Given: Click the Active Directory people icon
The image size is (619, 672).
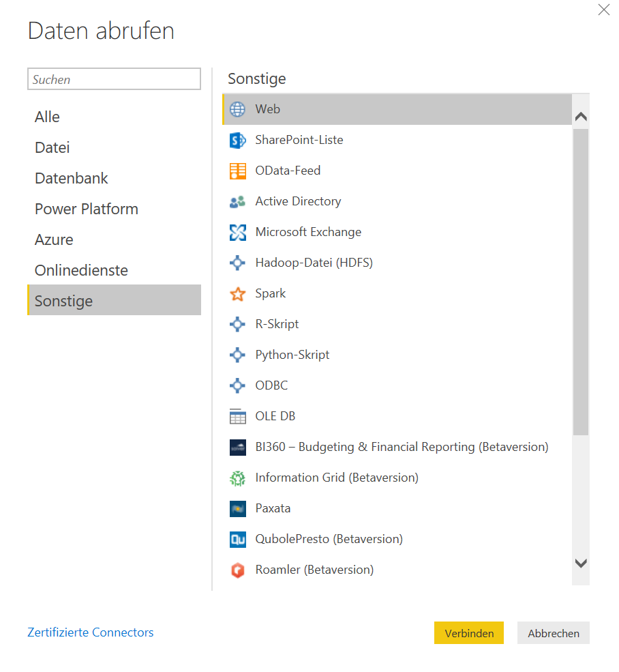Looking at the screenshot, I should 237,201.
